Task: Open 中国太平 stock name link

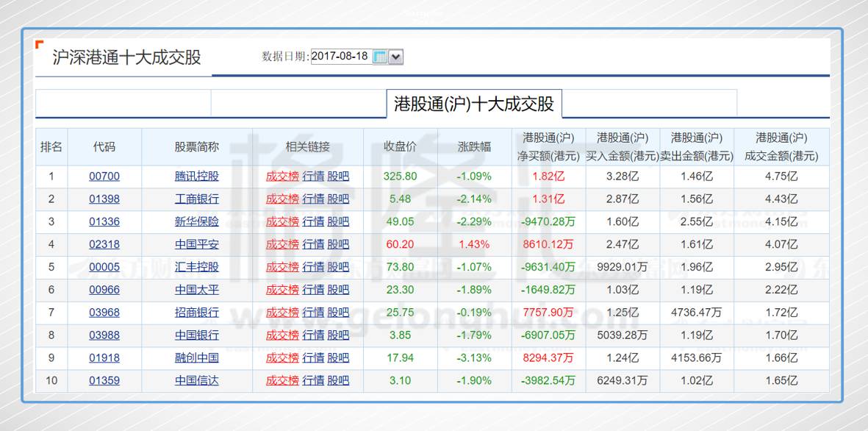Action: [x=197, y=290]
